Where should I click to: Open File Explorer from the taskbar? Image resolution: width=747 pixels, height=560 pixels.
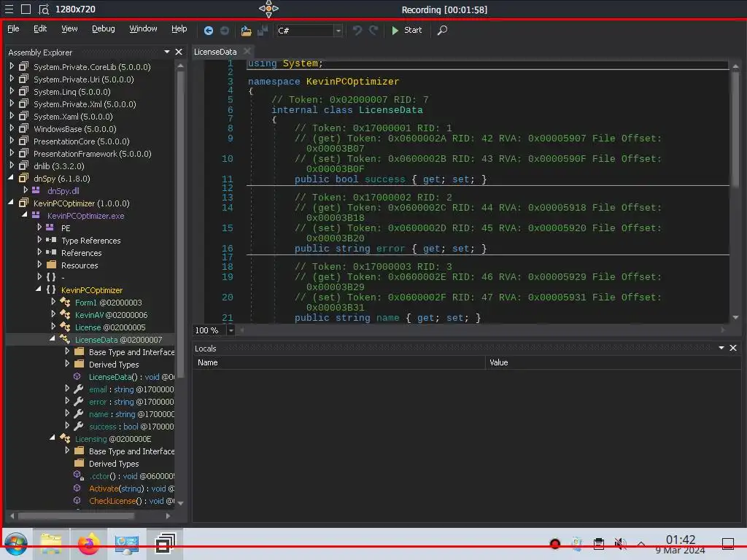pos(51,544)
